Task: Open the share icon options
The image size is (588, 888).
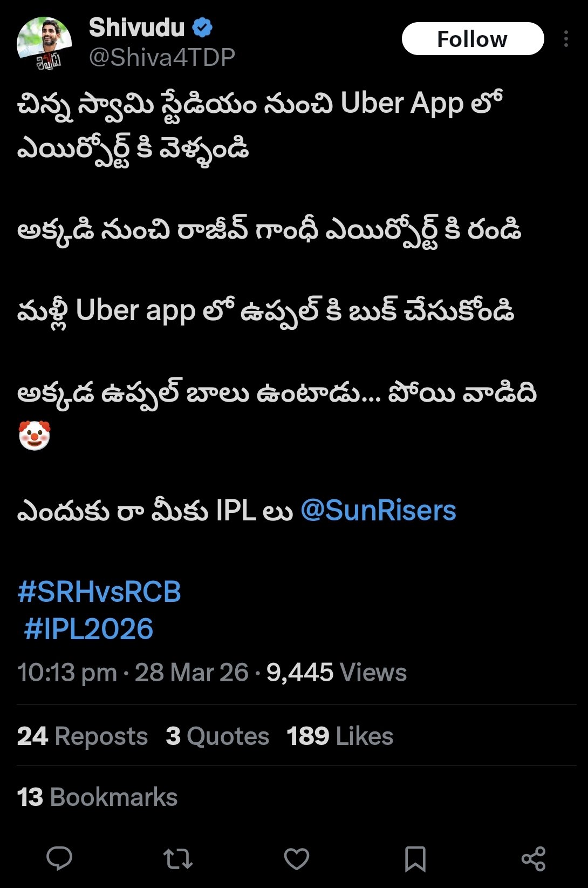Action: pos(534,858)
